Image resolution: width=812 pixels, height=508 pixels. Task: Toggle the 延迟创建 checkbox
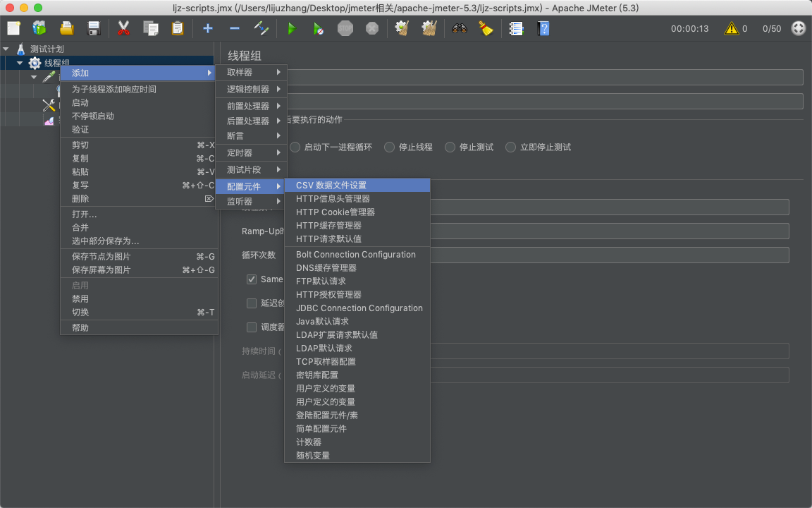click(x=252, y=303)
